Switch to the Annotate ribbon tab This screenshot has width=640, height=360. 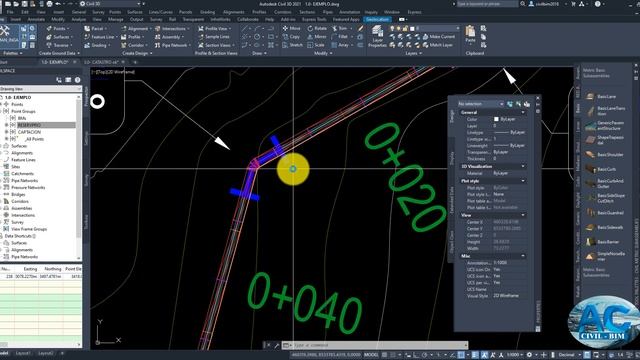click(x=36, y=19)
